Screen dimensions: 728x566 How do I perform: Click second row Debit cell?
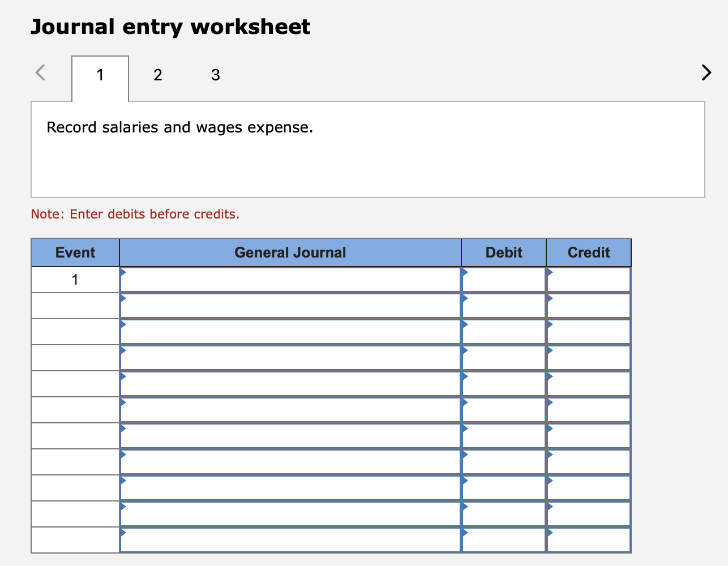pos(504,306)
